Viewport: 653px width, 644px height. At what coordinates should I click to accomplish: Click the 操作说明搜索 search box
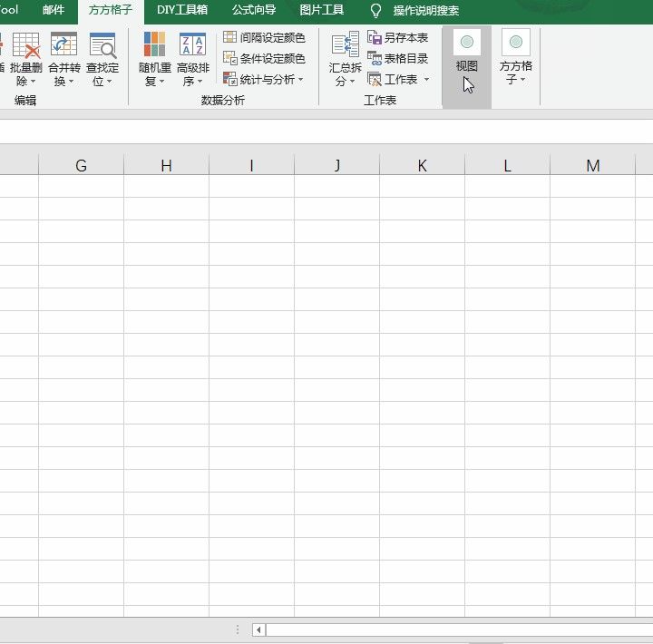point(425,10)
